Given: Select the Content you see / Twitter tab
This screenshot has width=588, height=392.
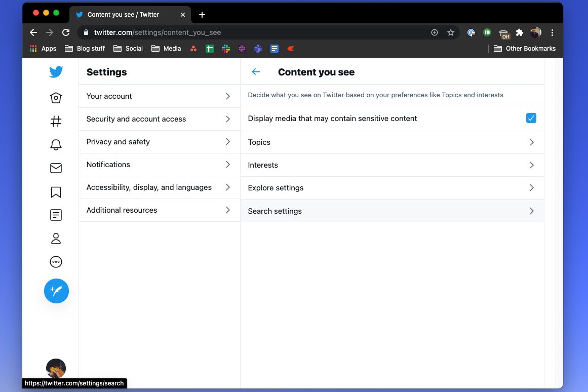Looking at the screenshot, I should click(130, 15).
